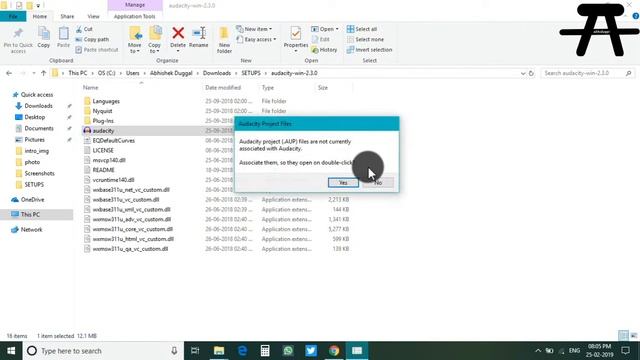
Task: Expand the address bar history dropdown
Action: click(523, 73)
